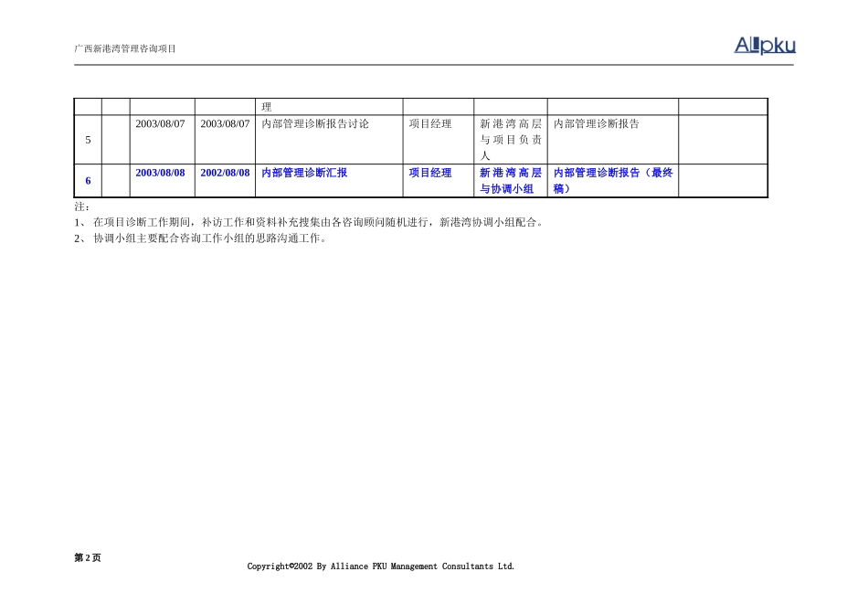
Task: Click the Copyright©2002 footer line
Action: tap(381, 566)
